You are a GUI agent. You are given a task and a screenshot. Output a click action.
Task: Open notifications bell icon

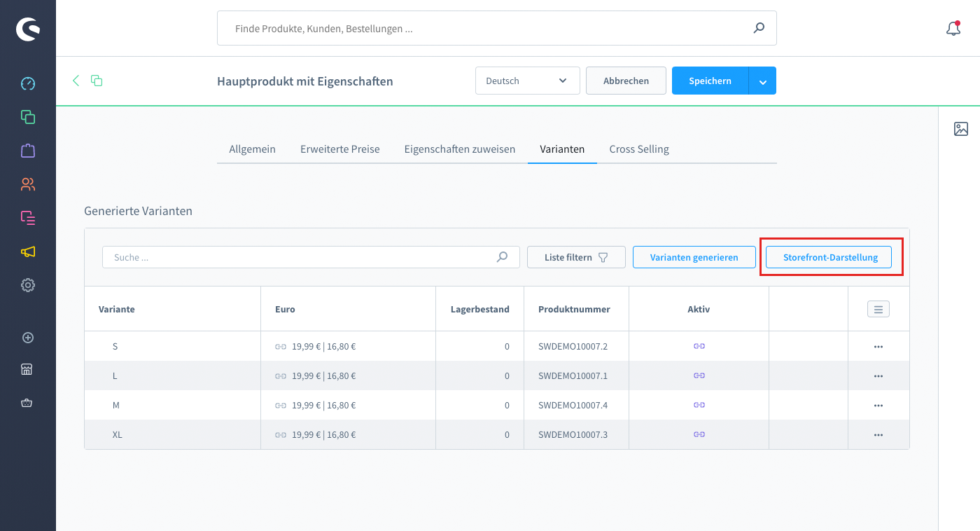coord(953,29)
